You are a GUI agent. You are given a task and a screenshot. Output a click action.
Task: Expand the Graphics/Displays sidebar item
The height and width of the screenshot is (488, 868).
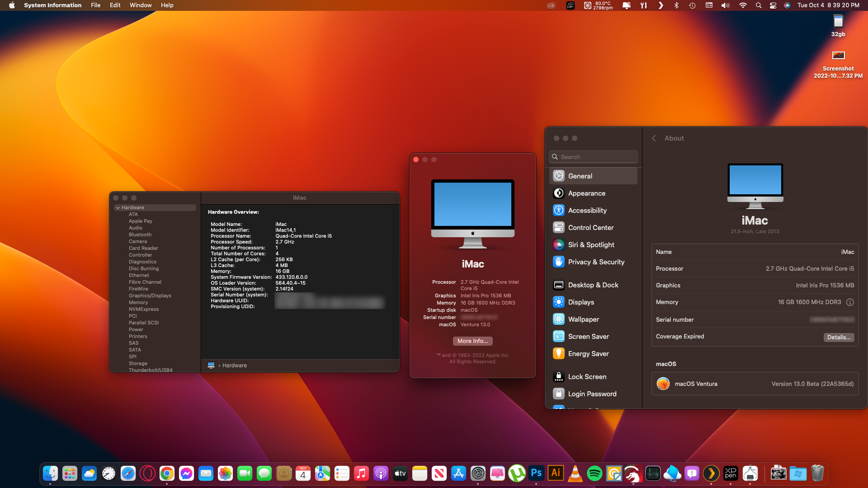pyautogui.click(x=150, y=295)
